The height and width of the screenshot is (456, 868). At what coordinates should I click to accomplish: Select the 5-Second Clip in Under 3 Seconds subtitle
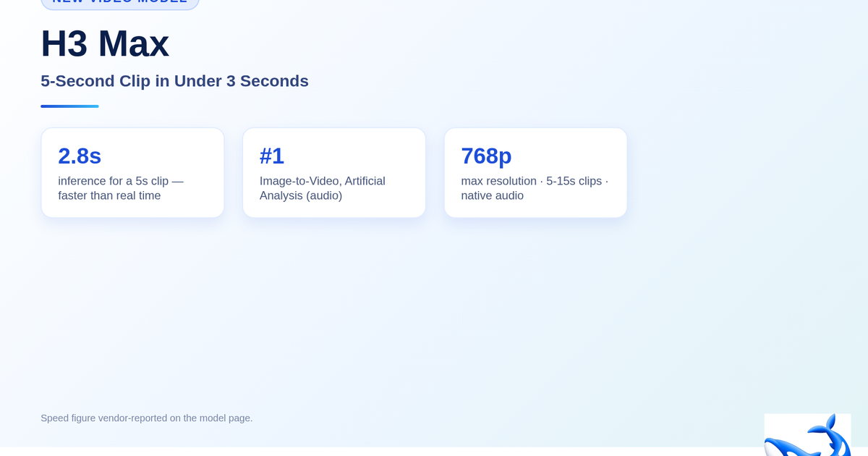pos(174,81)
